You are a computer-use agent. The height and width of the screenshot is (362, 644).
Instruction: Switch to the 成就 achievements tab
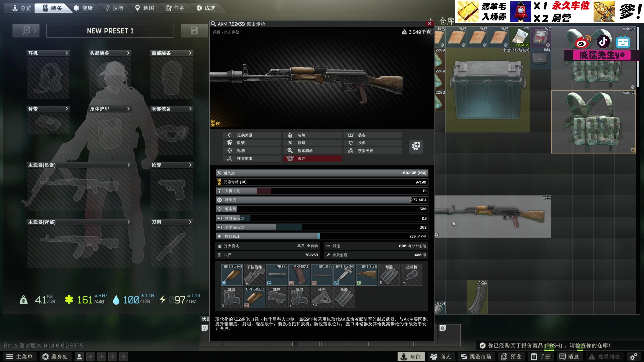206,8
